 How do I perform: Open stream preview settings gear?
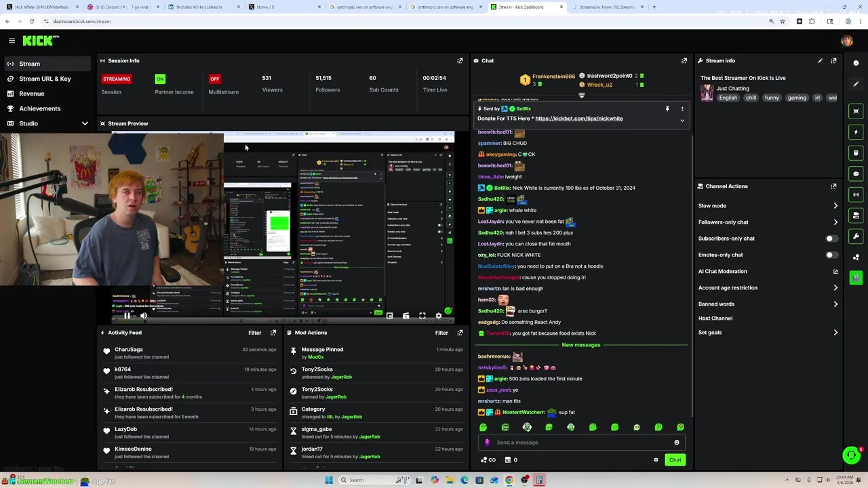pyautogui.click(x=438, y=316)
